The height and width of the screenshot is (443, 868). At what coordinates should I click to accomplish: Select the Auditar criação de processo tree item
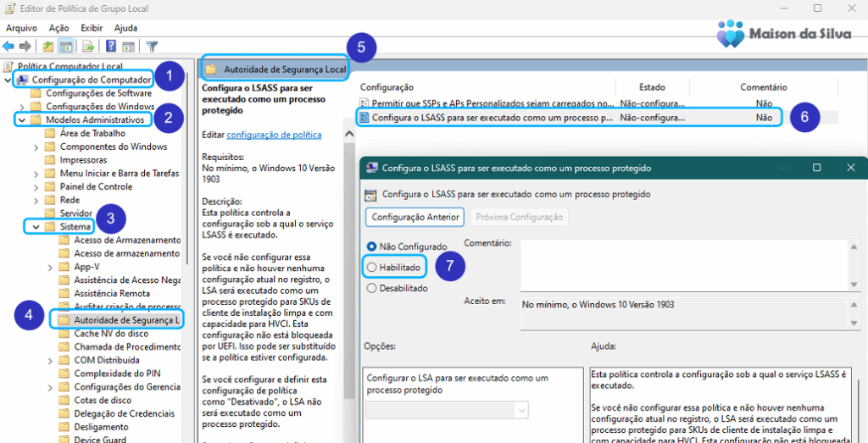127,307
